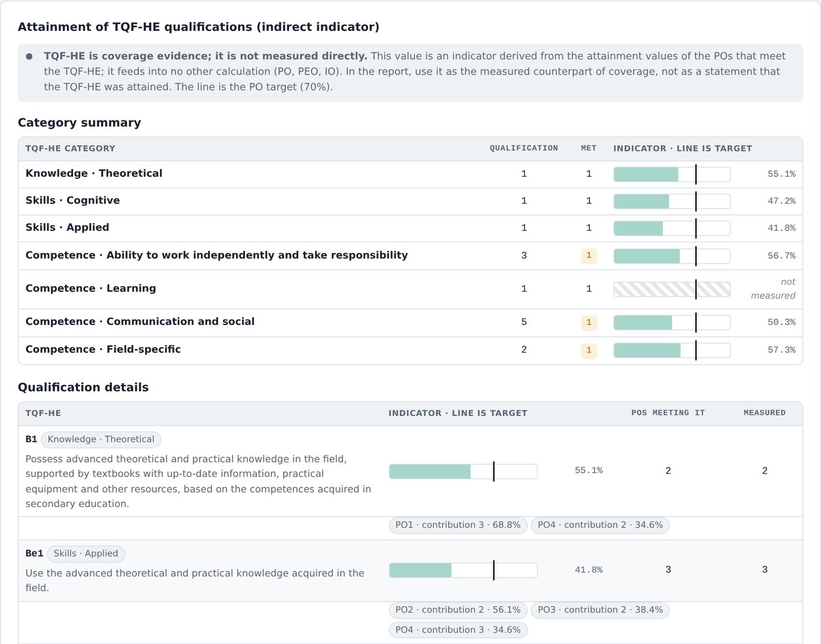This screenshot has width=821, height=644.
Task: Click the "57.3%" value
Action: [781, 350]
